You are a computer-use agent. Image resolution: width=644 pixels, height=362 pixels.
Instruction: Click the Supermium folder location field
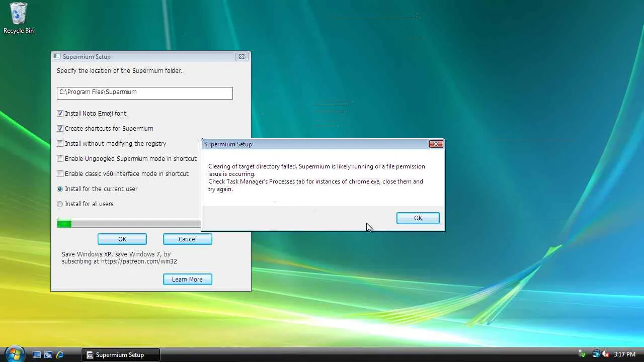(145, 93)
